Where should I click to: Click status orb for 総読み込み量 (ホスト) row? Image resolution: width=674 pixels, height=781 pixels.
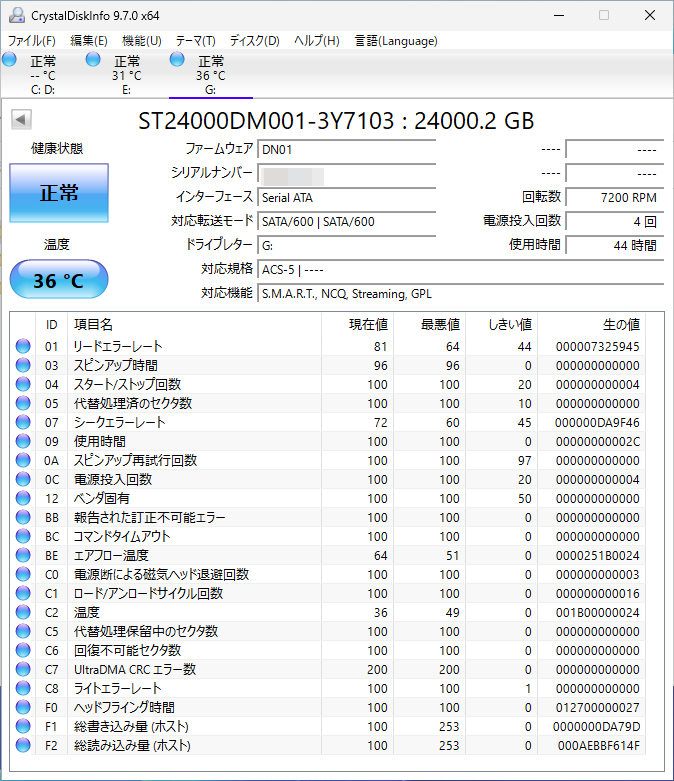click(x=23, y=745)
